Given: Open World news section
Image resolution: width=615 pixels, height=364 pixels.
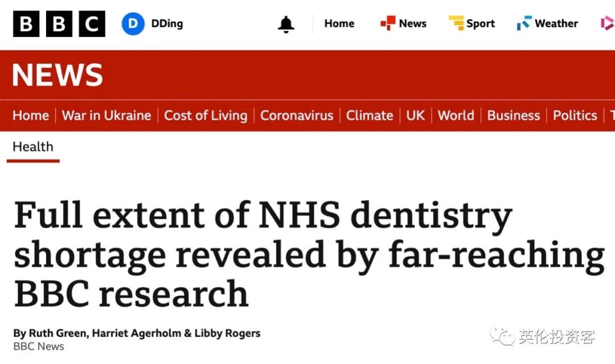Looking at the screenshot, I should [456, 115].
